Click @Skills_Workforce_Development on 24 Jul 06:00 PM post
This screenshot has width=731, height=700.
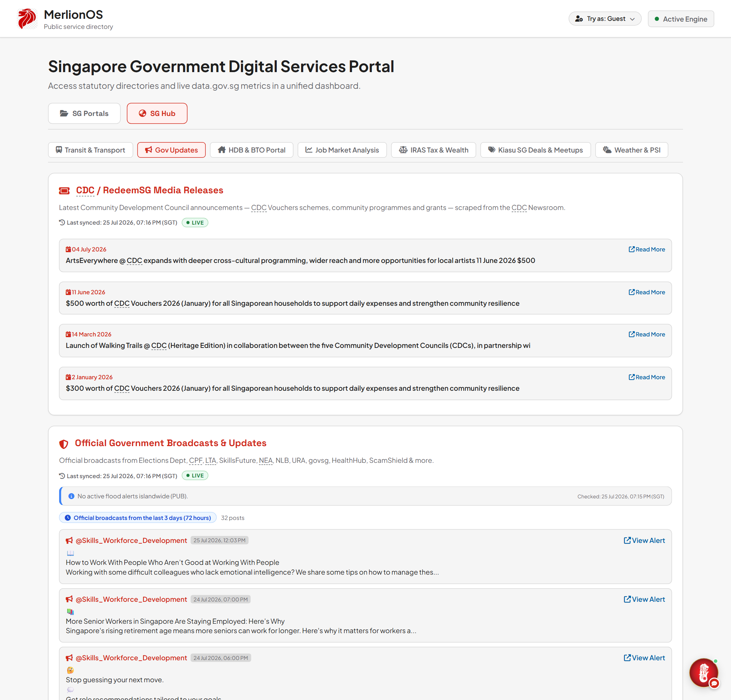(x=131, y=658)
